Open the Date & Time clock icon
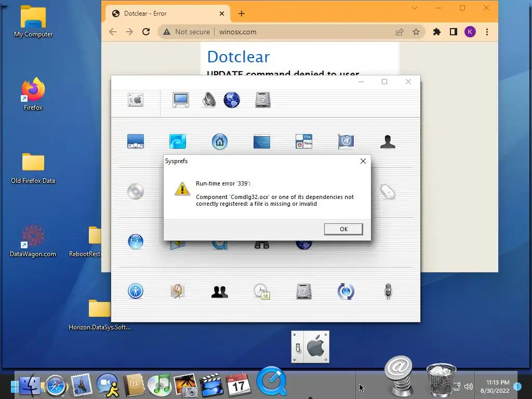This screenshot has width=532, height=399. (262, 291)
